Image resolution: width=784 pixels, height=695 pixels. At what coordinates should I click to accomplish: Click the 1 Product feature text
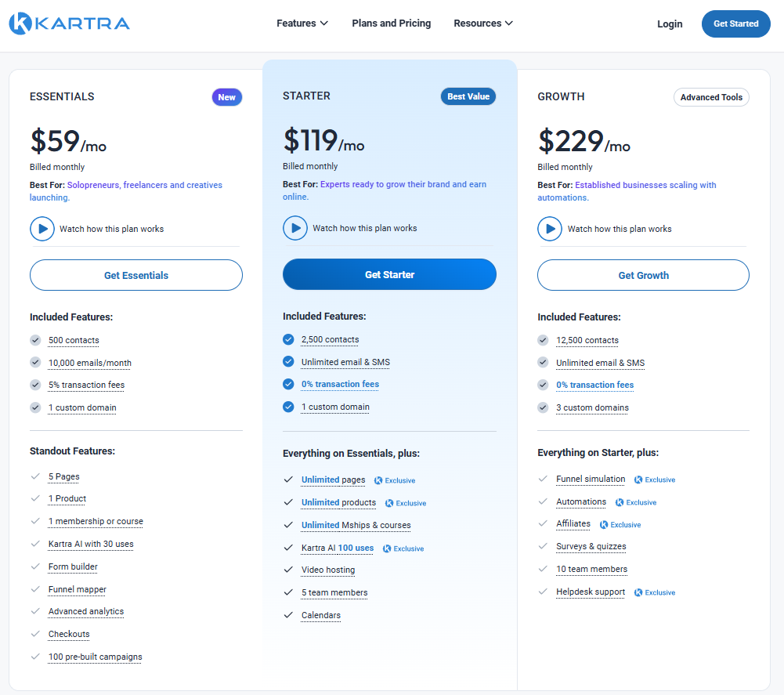click(x=67, y=498)
